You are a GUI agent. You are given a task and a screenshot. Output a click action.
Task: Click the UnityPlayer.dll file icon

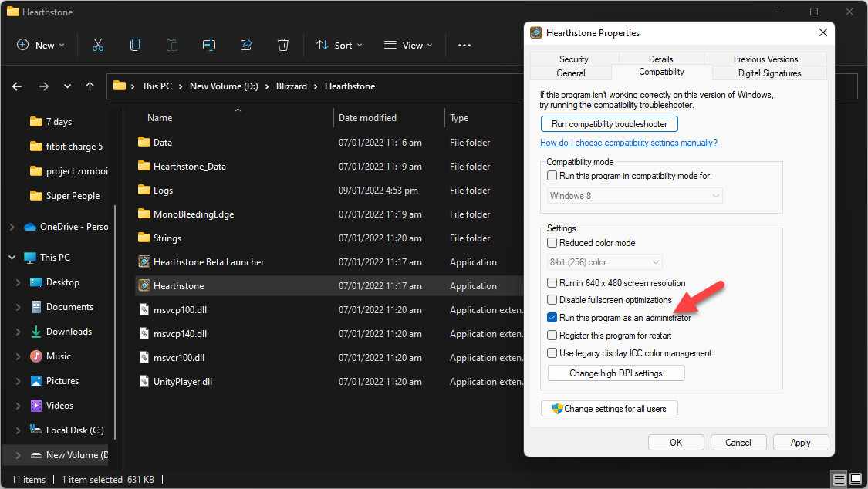coord(144,381)
